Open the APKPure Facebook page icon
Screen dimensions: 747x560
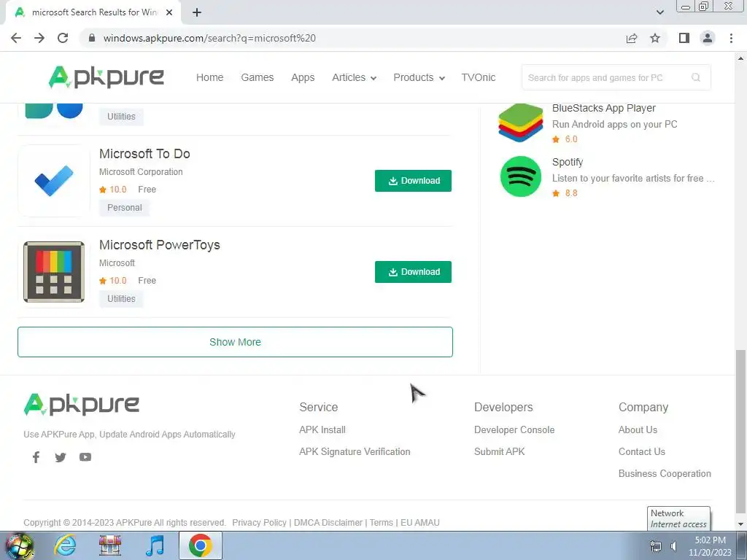(x=36, y=457)
